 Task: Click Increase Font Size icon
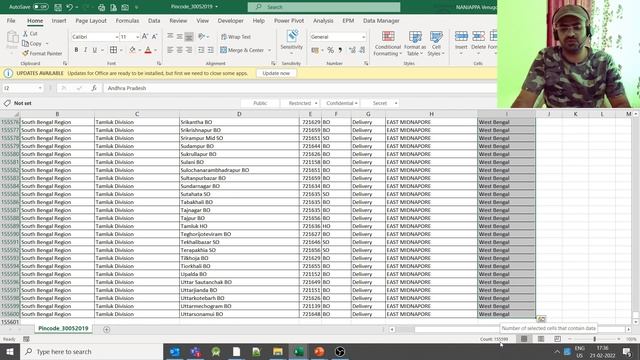pyautogui.click(x=145, y=37)
